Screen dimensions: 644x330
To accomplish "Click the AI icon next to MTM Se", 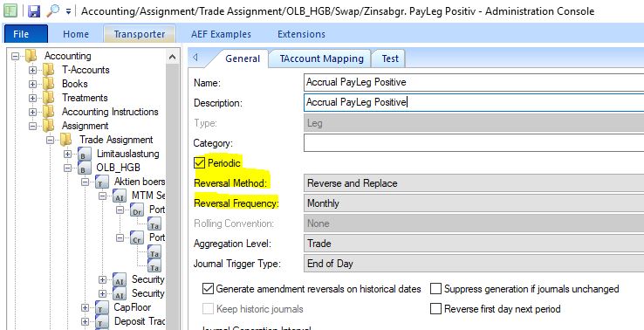I will coord(119,196).
